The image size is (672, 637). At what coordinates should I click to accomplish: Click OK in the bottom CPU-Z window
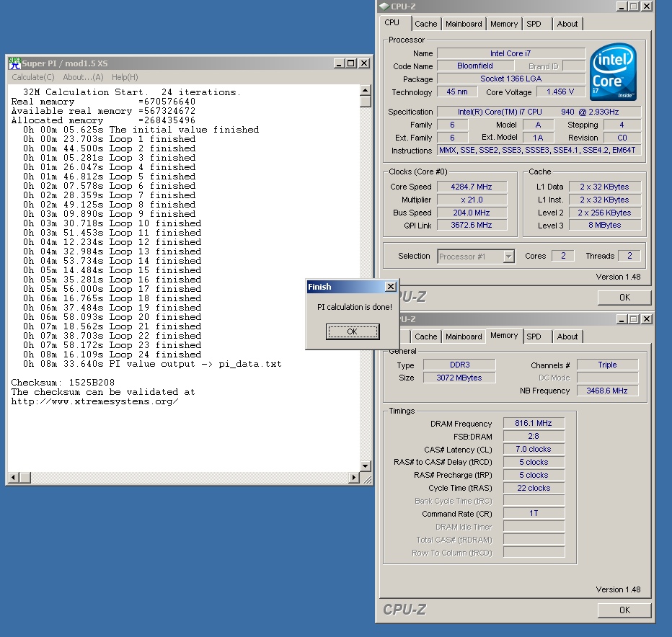pos(624,610)
